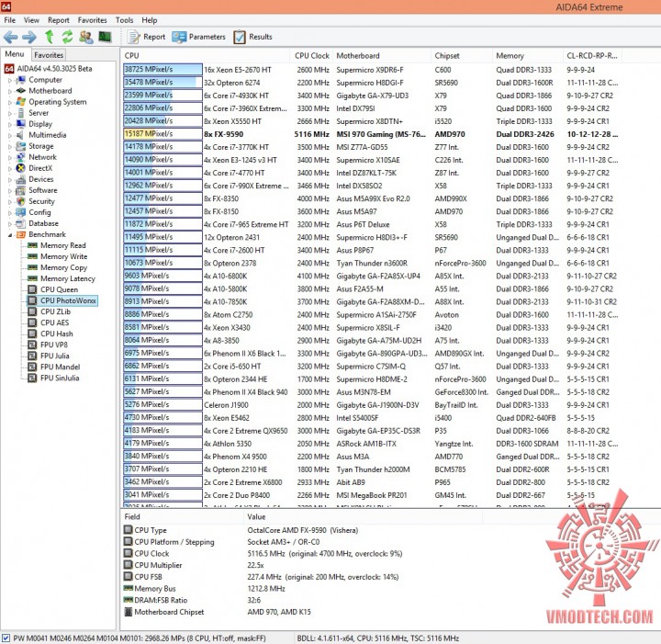661x644 pixels.
Task: Toggle the status bar checkbox before PW
Action: 6,638
